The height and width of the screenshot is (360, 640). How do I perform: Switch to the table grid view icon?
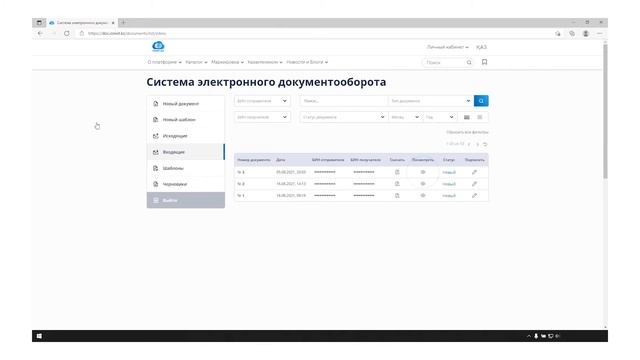click(467, 117)
